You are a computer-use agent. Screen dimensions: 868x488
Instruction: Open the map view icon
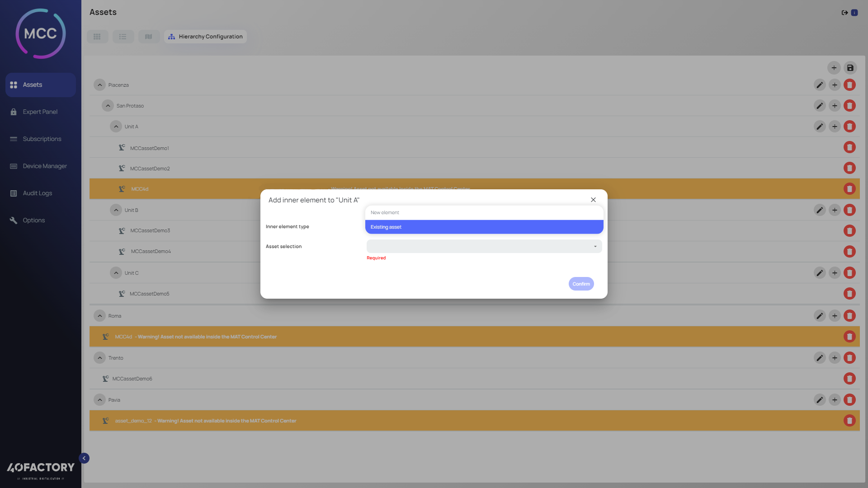pyautogui.click(x=149, y=37)
